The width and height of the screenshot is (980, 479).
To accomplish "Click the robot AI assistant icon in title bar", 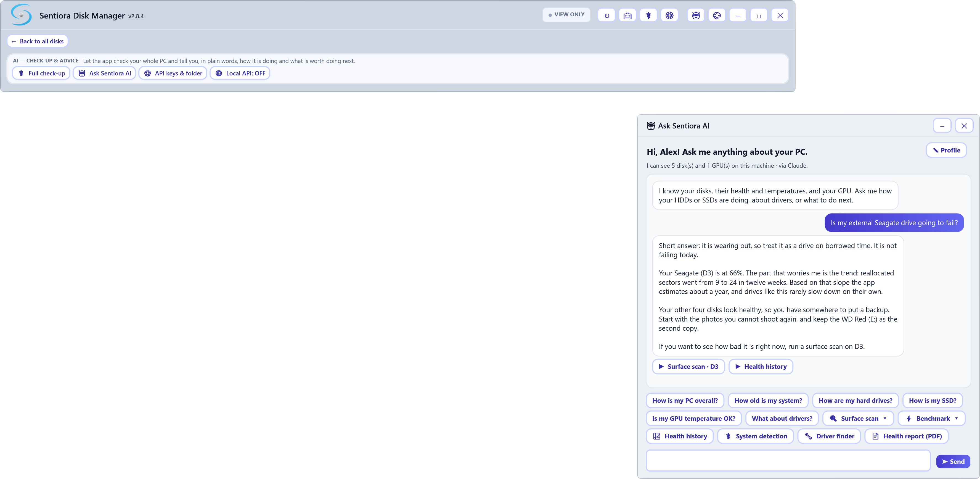I will (x=696, y=16).
